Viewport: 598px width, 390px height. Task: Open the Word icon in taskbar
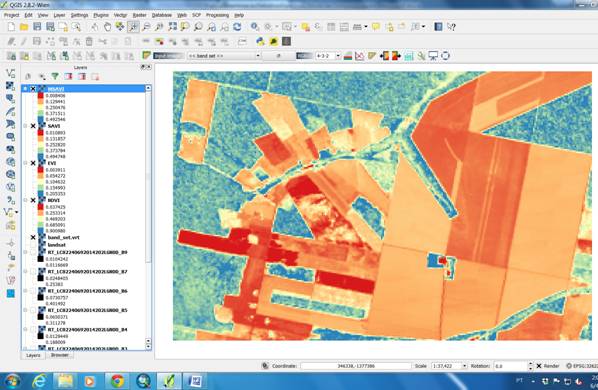click(195, 381)
